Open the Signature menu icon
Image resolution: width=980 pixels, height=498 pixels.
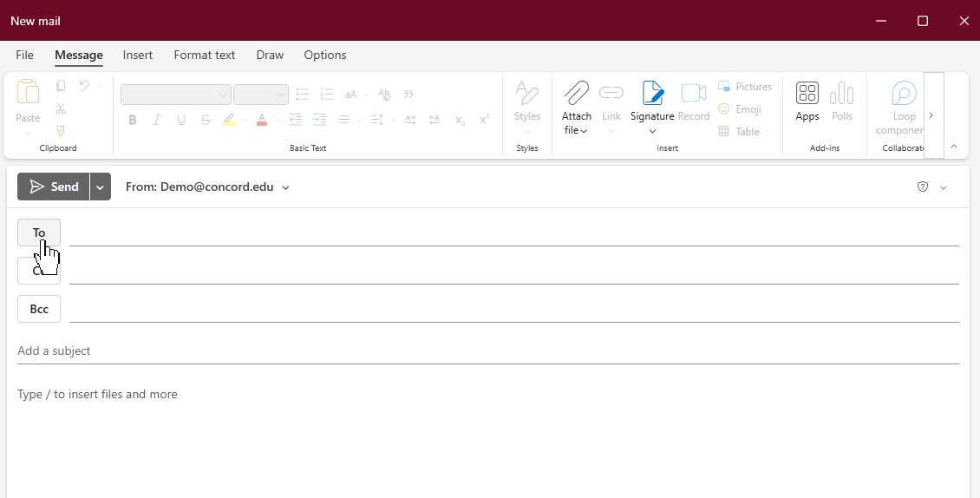point(652,93)
